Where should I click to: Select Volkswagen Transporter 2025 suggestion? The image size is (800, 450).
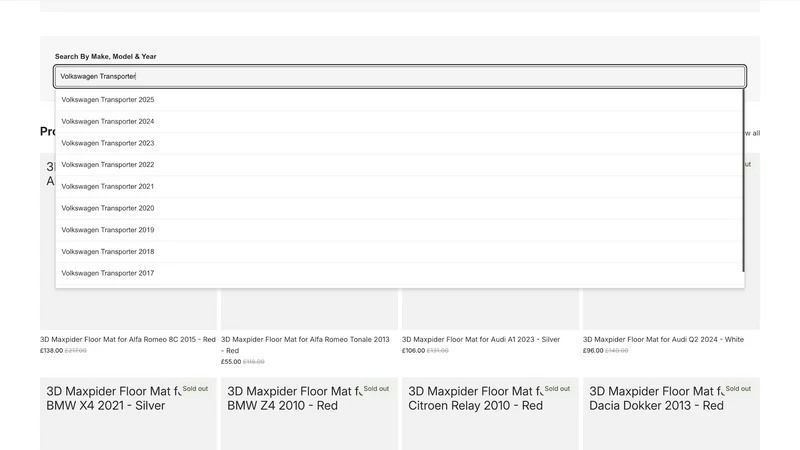point(399,100)
